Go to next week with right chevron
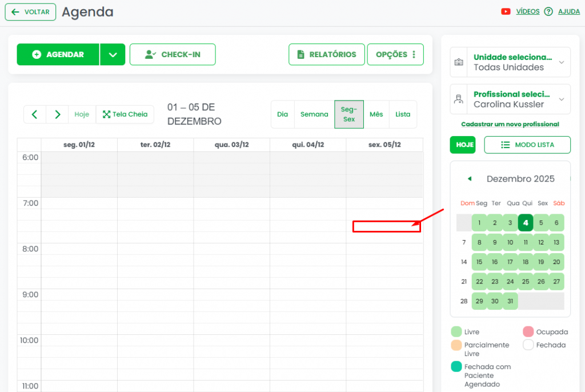 point(57,114)
